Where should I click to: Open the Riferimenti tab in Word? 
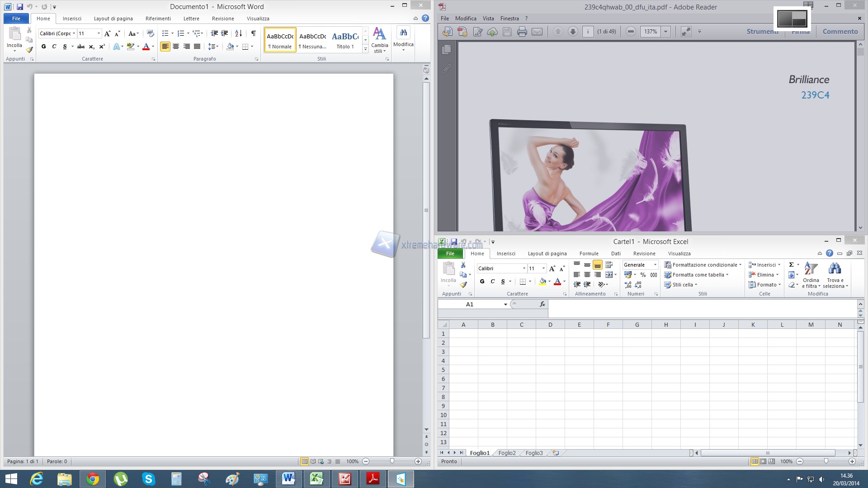click(158, 19)
